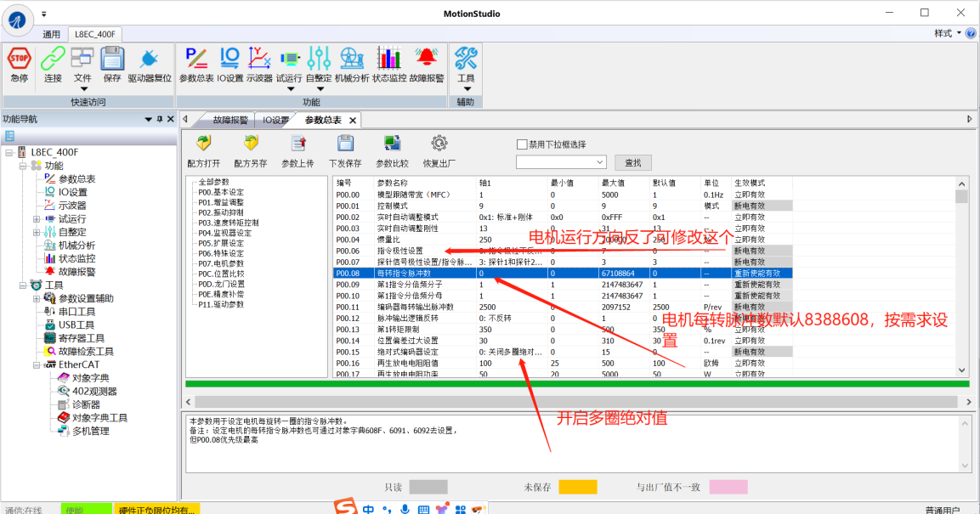Click the Sogou input method S icon
This screenshot has height=514, width=980.
345,506
